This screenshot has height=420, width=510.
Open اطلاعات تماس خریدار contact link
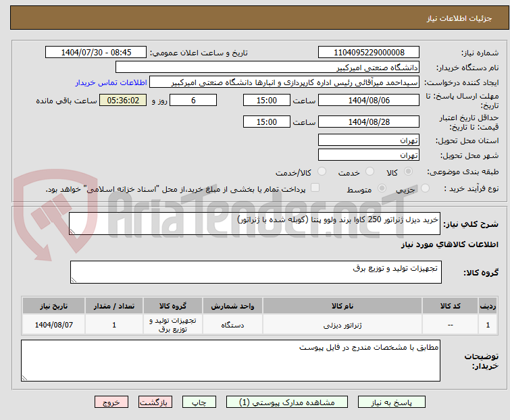coord(111,82)
